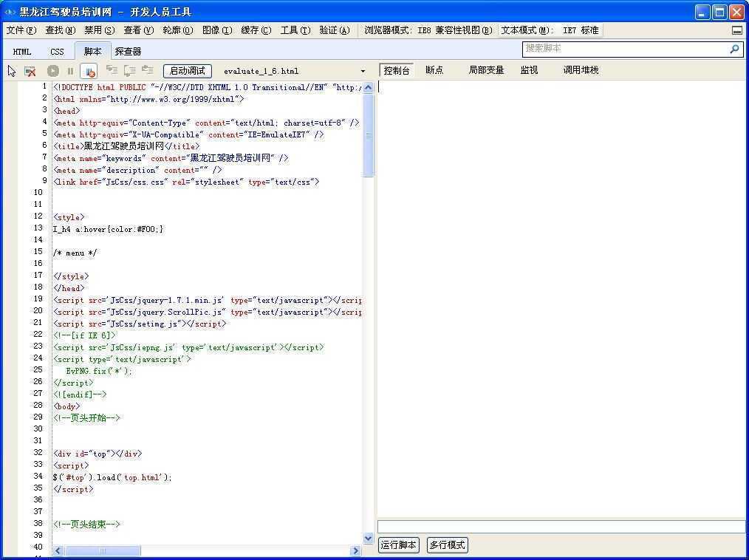Click the /* menu */ comment line
Screen dimensions: 749x560
75,253
